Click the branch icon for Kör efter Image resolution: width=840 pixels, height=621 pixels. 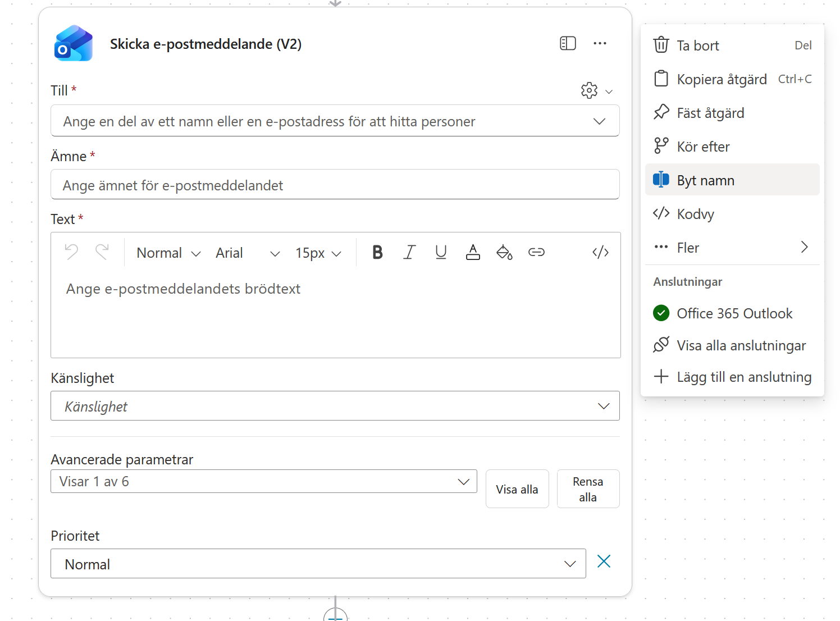[x=661, y=146]
